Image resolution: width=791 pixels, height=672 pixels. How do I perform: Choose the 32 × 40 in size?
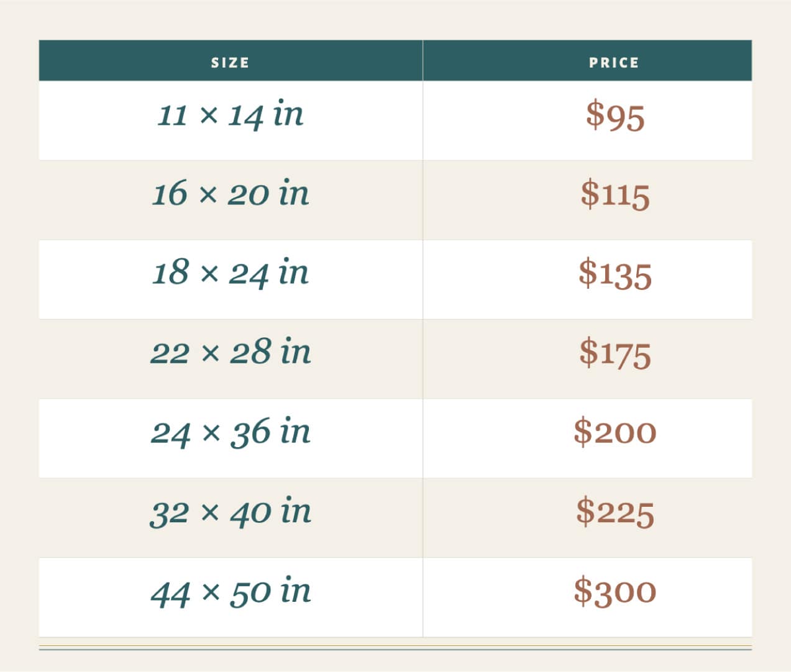[230, 512]
